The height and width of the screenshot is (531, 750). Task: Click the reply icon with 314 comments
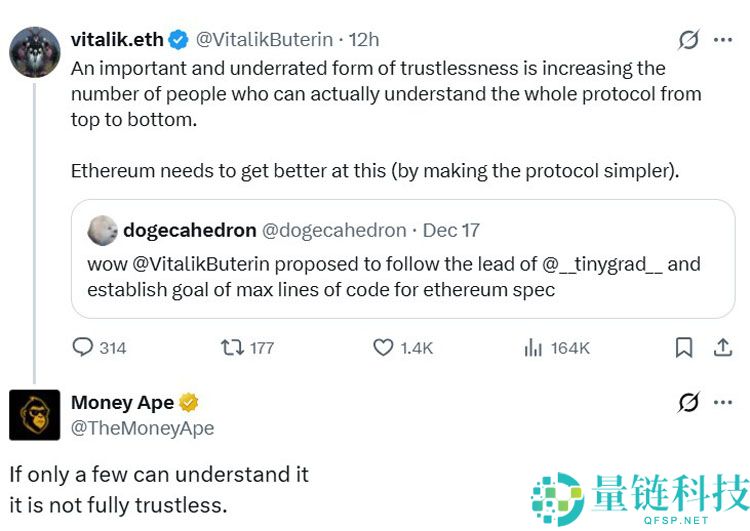coord(83,347)
